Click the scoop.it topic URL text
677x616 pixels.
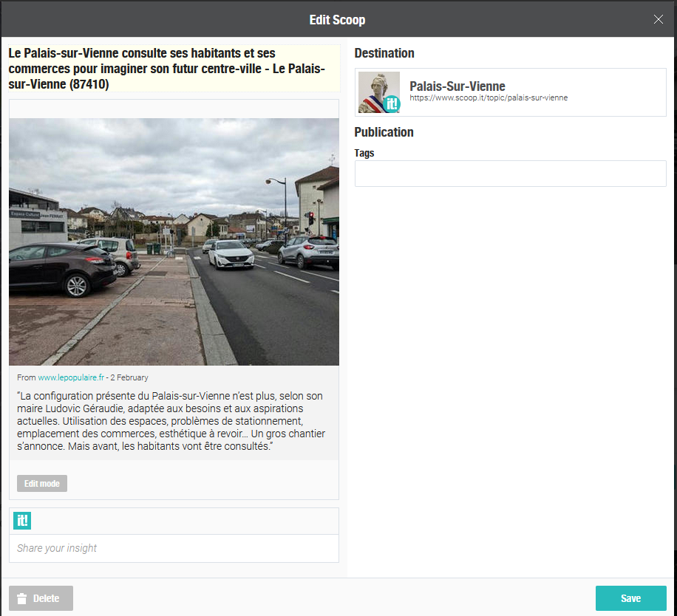[x=489, y=98]
